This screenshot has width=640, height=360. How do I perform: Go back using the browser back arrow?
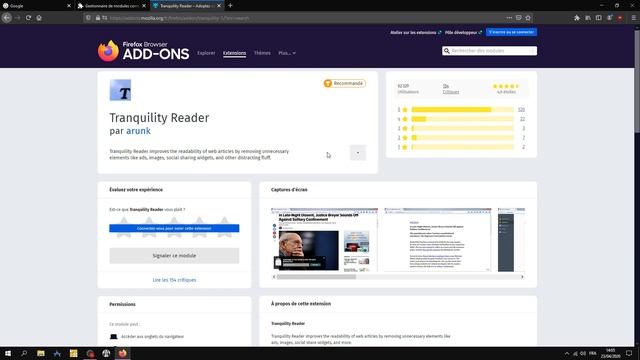(7, 18)
